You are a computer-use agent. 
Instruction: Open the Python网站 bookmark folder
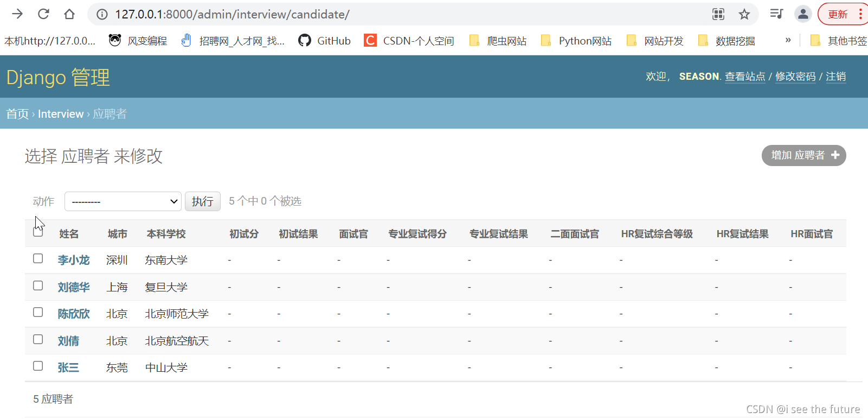[576, 41]
